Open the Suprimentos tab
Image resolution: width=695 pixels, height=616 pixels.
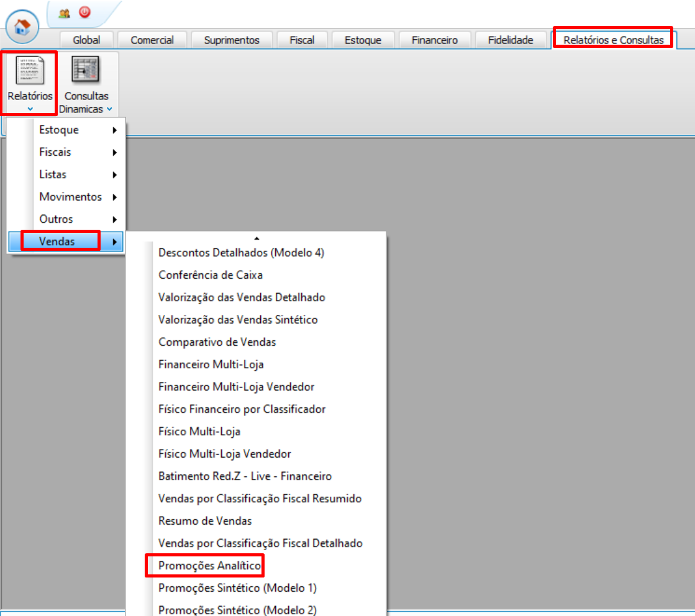point(232,40)
